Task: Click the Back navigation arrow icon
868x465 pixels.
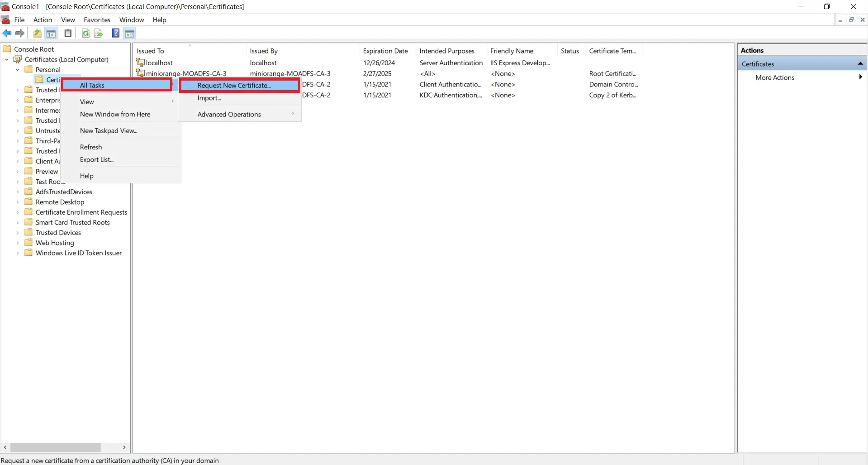Action: point(7,33)
